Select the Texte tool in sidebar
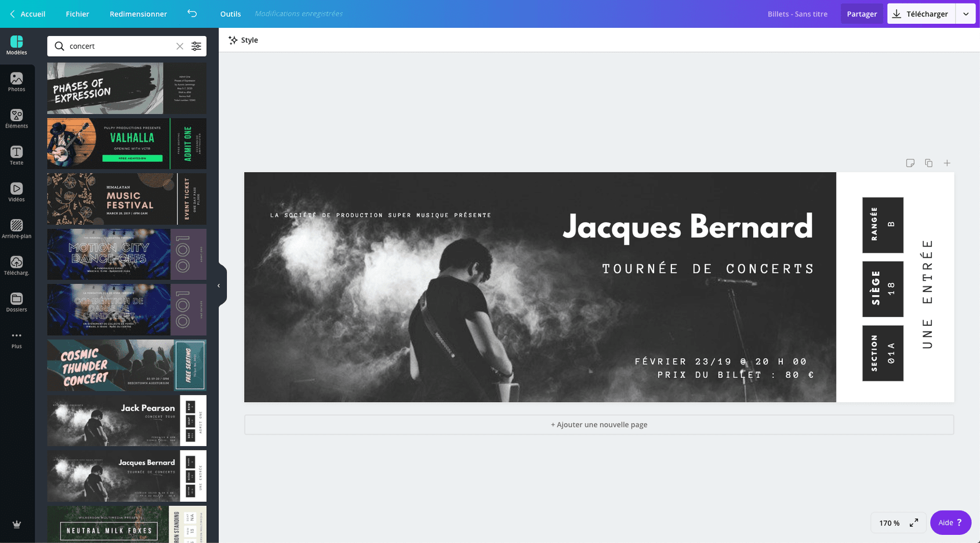This screenshot has width=980, height=543. [x=16, y=155]
